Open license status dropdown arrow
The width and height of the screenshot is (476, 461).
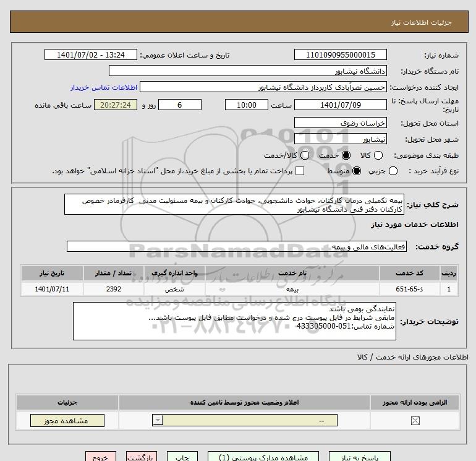[158, 420]
